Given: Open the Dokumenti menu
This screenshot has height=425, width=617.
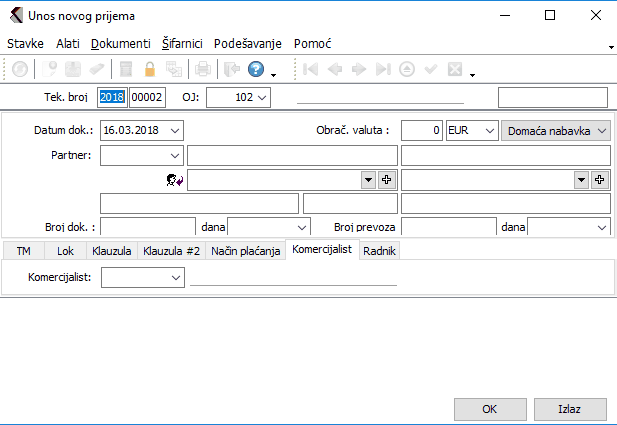Looking at the screenshot, I should [x=120, y=44].
